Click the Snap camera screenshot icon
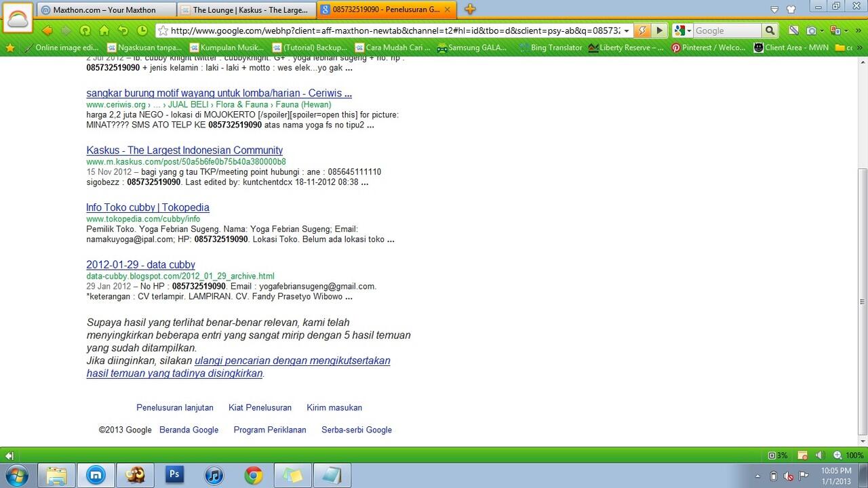 pyautogui.click(x=811, y=30)
